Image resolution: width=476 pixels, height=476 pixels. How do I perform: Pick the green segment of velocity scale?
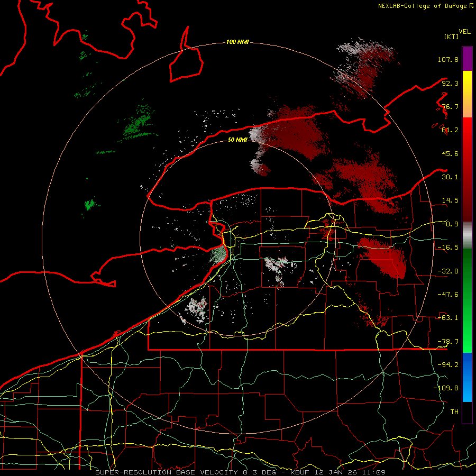point(467,300)
